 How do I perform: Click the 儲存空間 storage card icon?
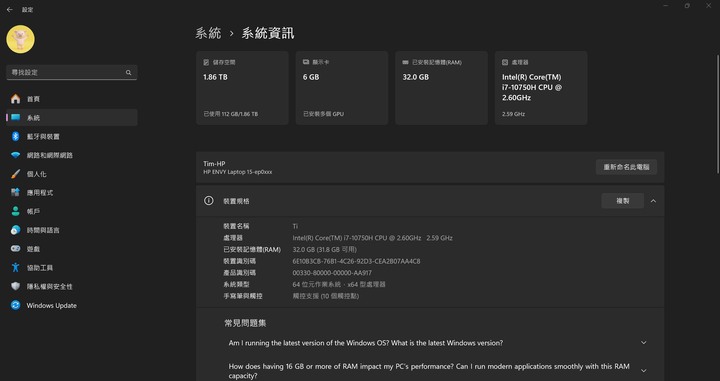206,62
